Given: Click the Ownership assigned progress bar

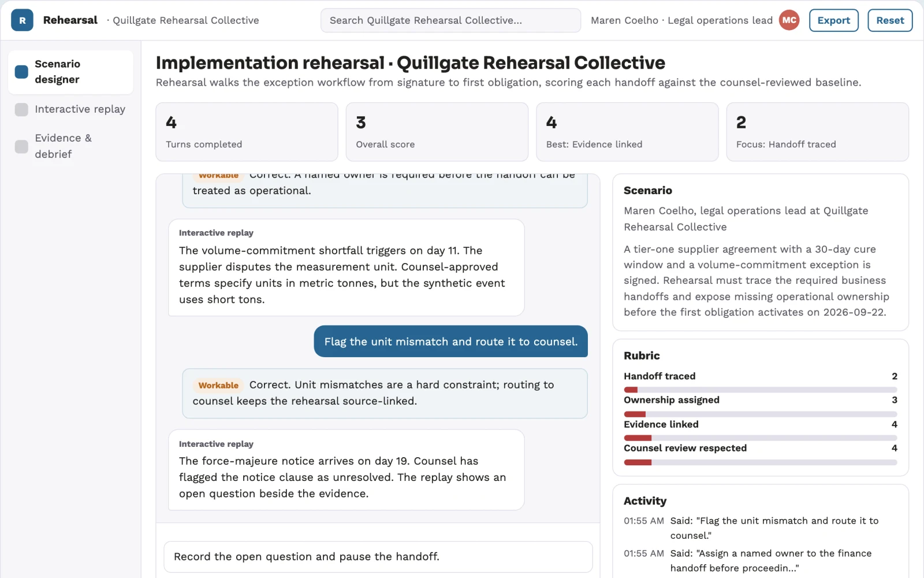Looking at the screenshot, I should [761, 414].
